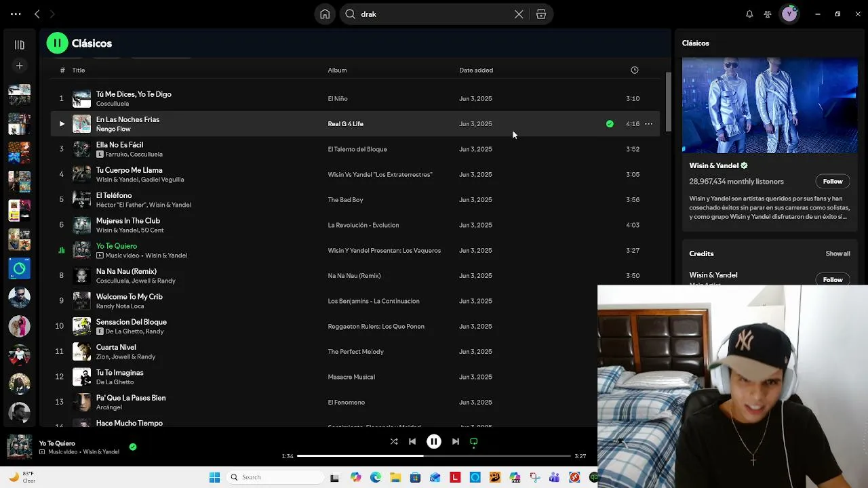Open more options for En Las Noches Frias

(x=648, y=124)
